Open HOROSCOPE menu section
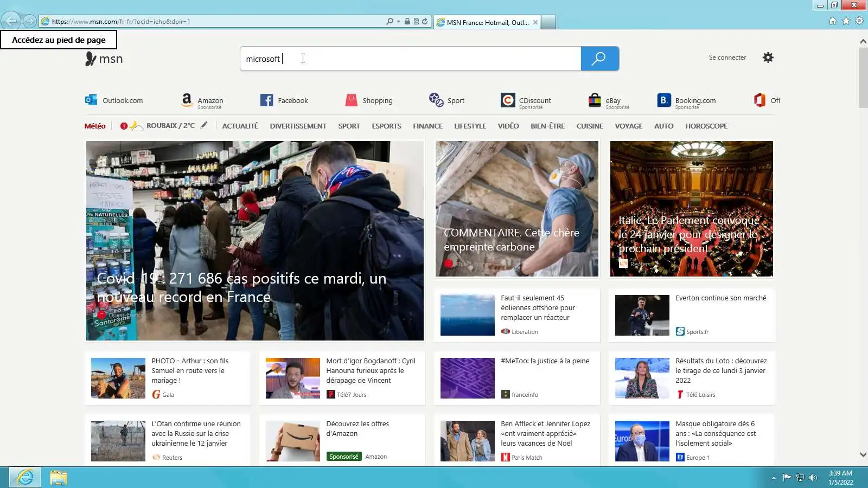 [x=706, y=126]
